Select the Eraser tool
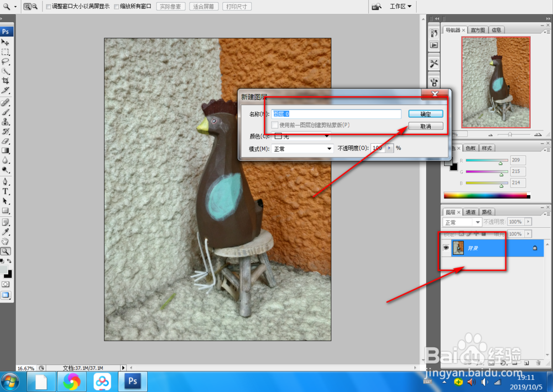 (x=6, y=140)
